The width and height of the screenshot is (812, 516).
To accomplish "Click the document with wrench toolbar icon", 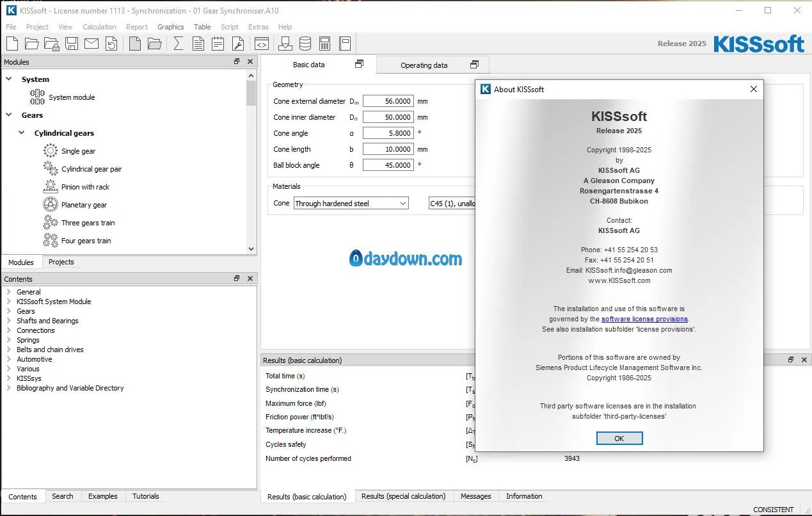I will (238, 44).
